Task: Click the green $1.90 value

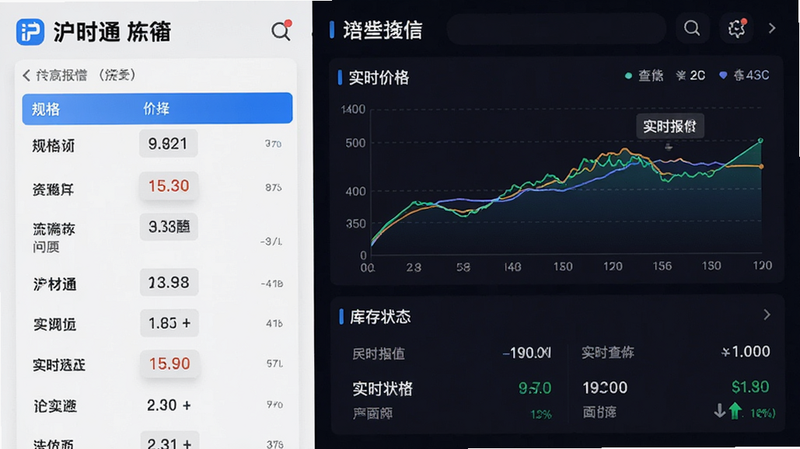Action: coord(750,387)
